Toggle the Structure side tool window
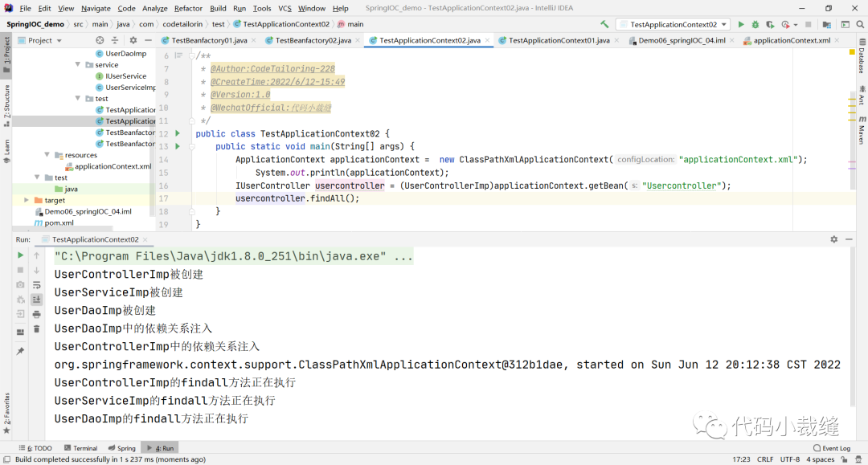The width and height of the screenshot is (868, 465). tap(6, 105)
